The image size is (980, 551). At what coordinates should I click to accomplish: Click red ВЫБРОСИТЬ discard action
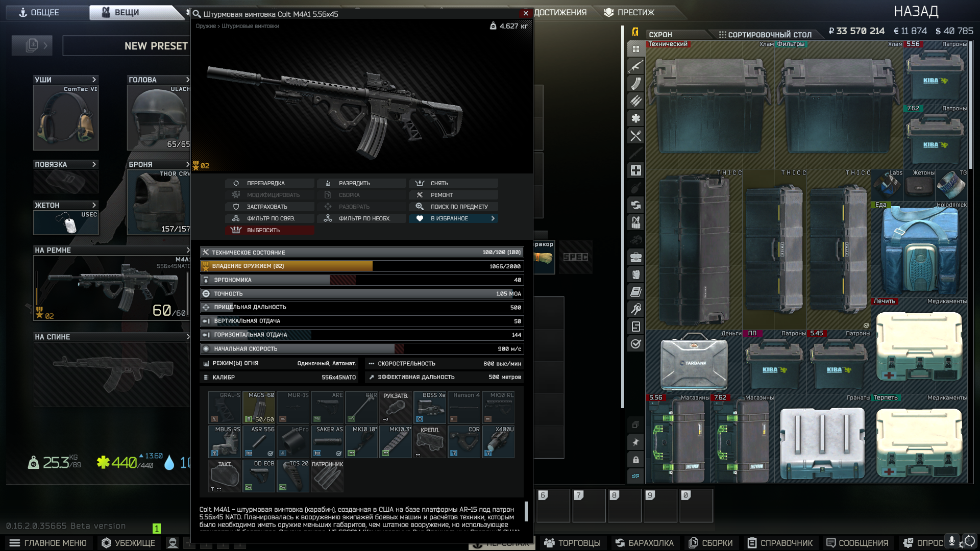pos(270,230)
